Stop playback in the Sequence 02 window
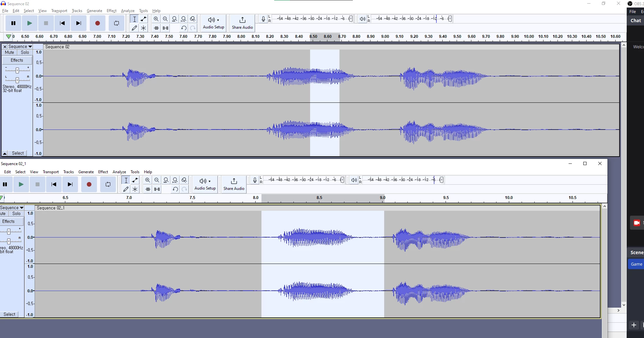This screenshot has height=338, width=644. pos(46,23)
